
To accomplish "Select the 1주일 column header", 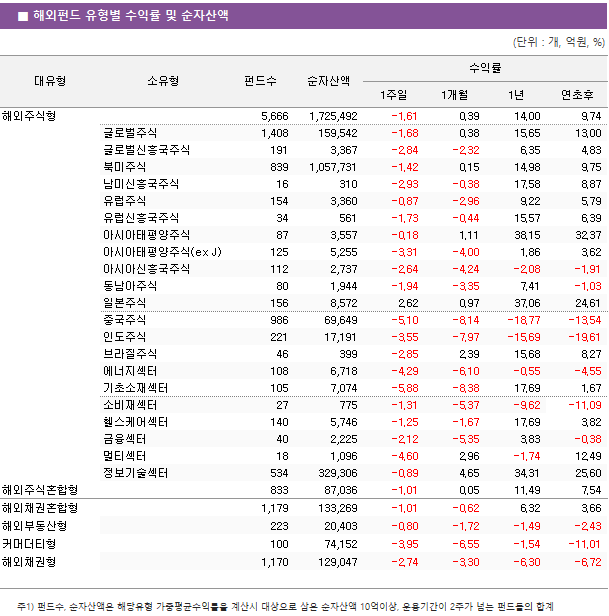I will [x=393, y=95].
